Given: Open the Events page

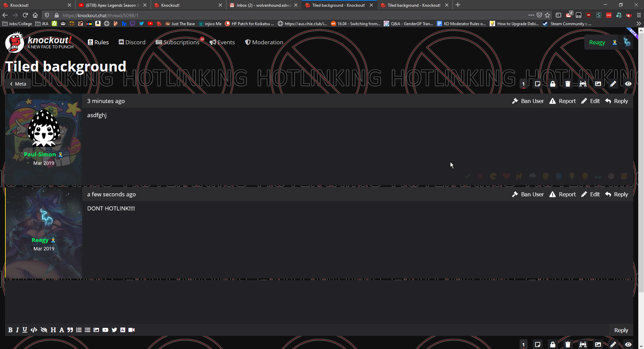Looking at the screenshot, I should [x=222, y=42].
